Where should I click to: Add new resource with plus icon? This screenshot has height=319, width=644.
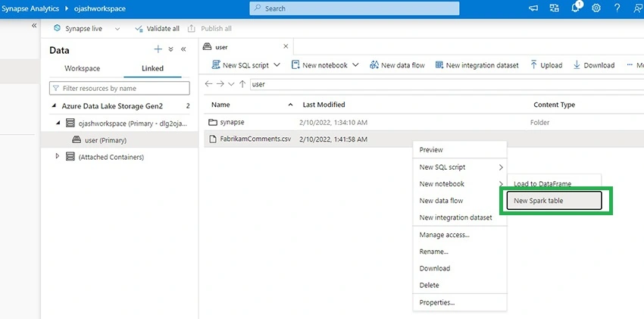pos(158,49)
